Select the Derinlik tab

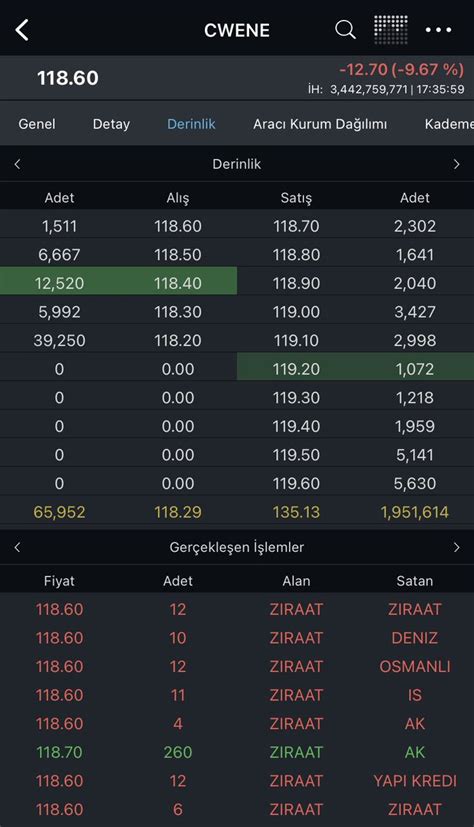pyautogui.click(x=191, y=124)
